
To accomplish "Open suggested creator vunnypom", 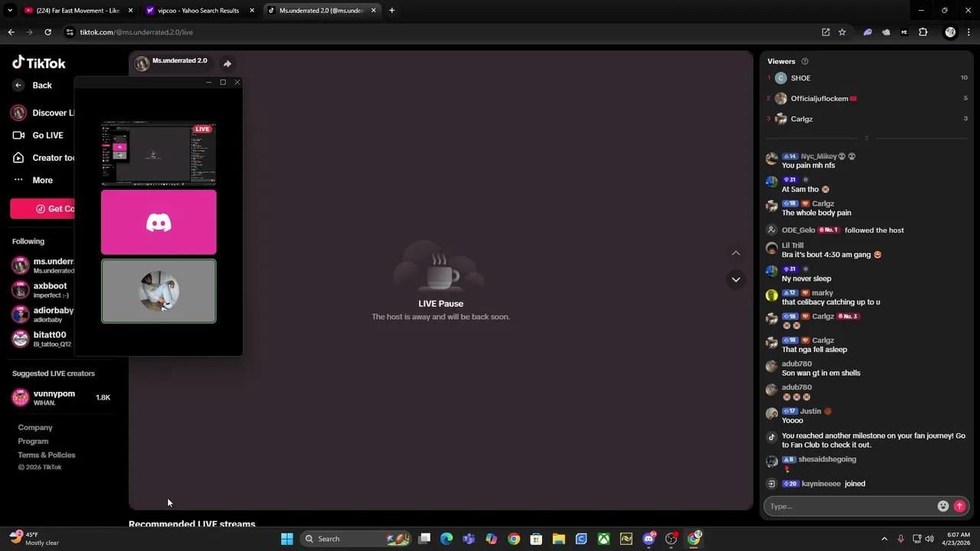I will 61,397.
